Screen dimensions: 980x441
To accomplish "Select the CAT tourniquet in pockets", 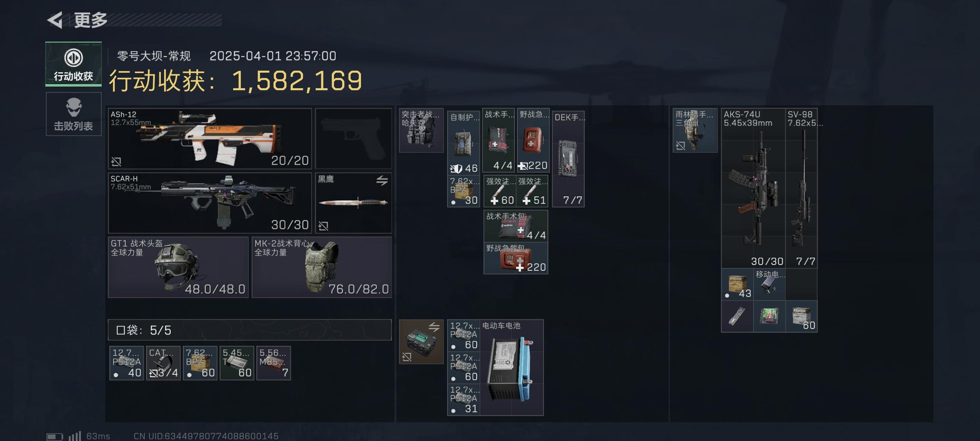I will 163,363.
